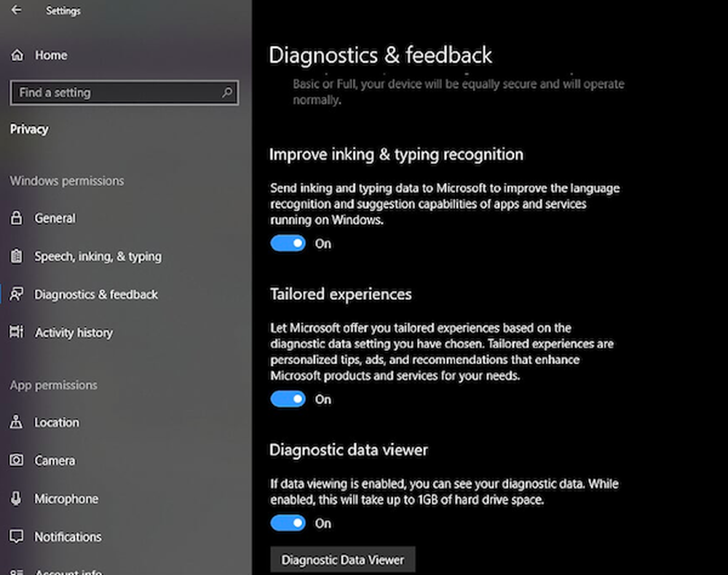Select Diagnostics & feedback in sidebar
The height and width of the screenshot is (575, 728).
96,295
